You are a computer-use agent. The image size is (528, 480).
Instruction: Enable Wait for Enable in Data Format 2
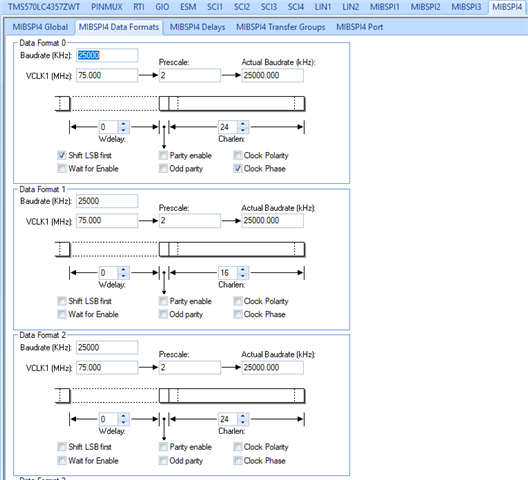(62, 460)
